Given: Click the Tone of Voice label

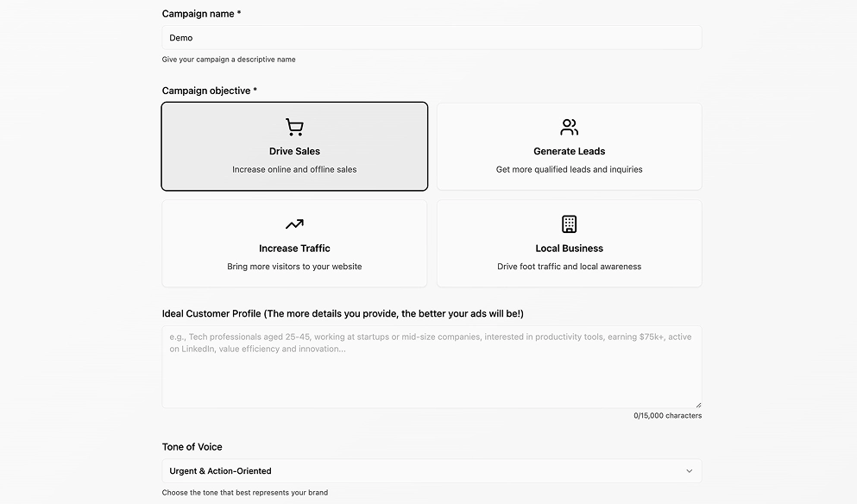Looking at the screenshot, I should click(x=192, y=447).
